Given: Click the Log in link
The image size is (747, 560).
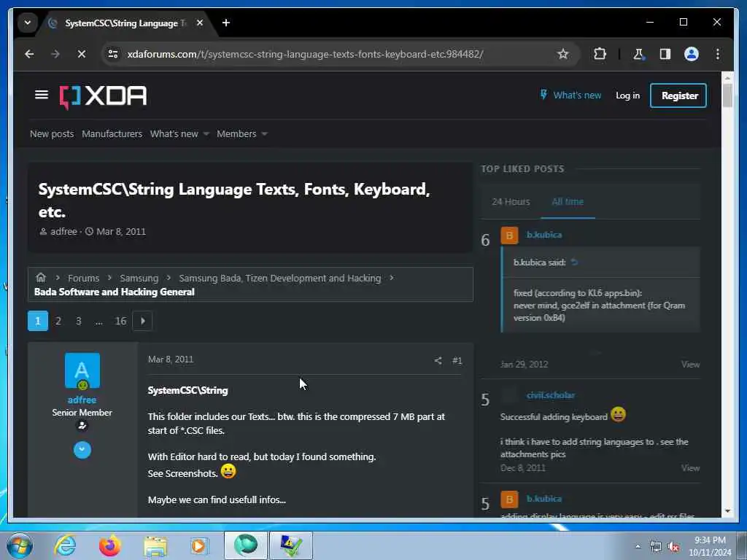Looking at the screenshot, I should (627, 96).
